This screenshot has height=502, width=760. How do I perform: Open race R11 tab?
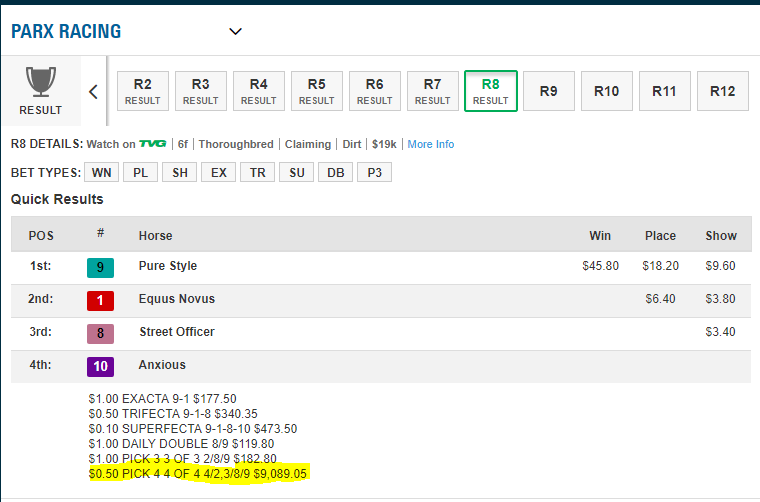click(665, 91)
